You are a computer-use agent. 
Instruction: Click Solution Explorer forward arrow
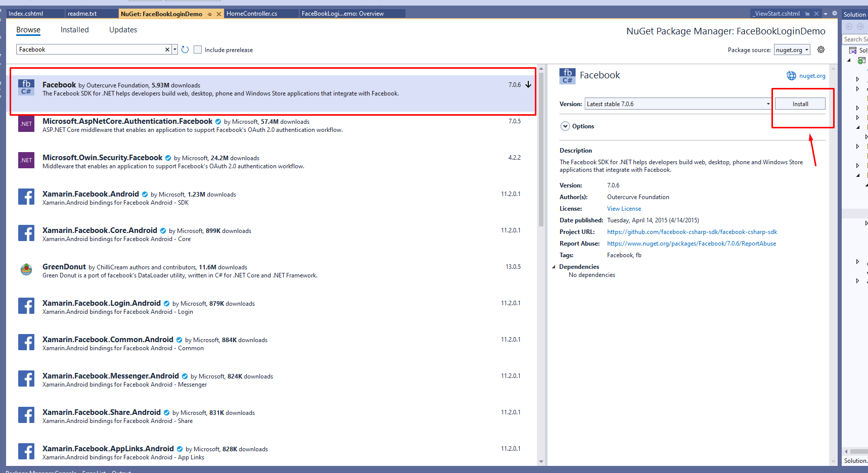[x=860, y=27]
